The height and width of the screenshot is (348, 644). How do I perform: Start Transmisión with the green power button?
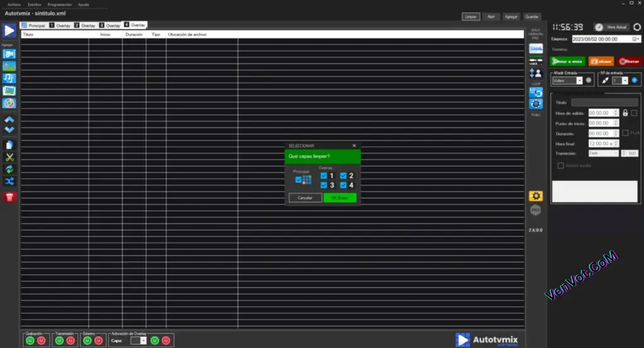[x=59, y=340]
